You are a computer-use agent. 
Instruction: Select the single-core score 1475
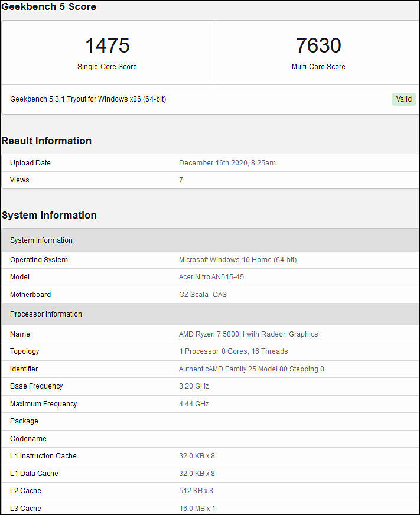coord(107,45)
